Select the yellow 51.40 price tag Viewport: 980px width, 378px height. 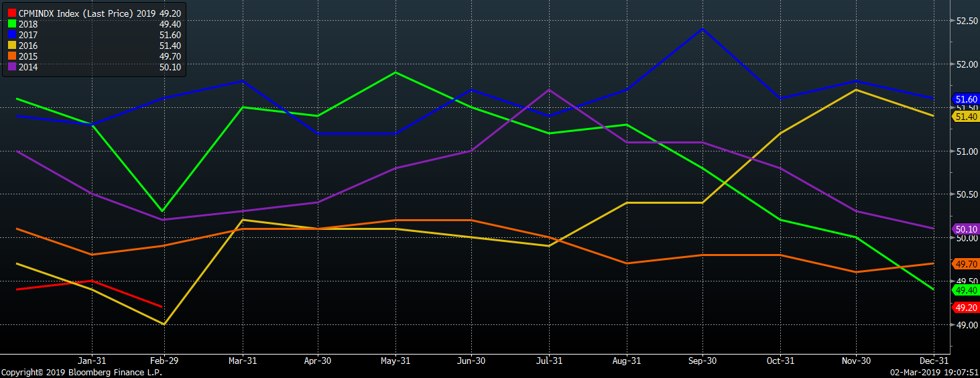point(965,117)
